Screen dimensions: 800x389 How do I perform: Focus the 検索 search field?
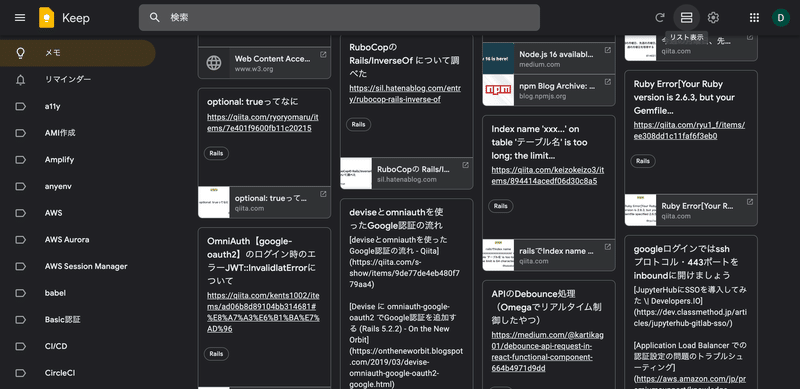pos(339,18)
